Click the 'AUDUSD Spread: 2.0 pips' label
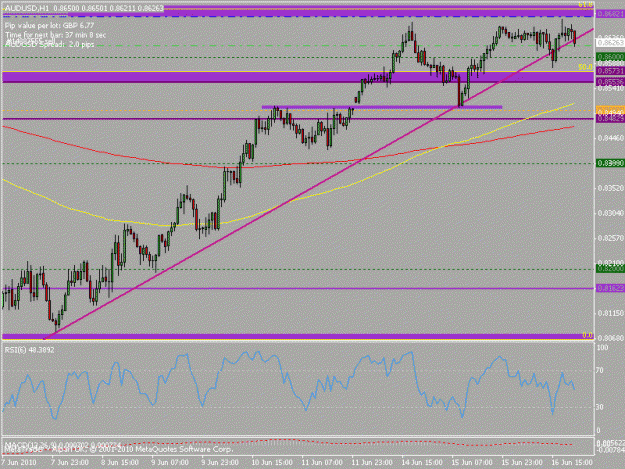 [x=49, y=44]
